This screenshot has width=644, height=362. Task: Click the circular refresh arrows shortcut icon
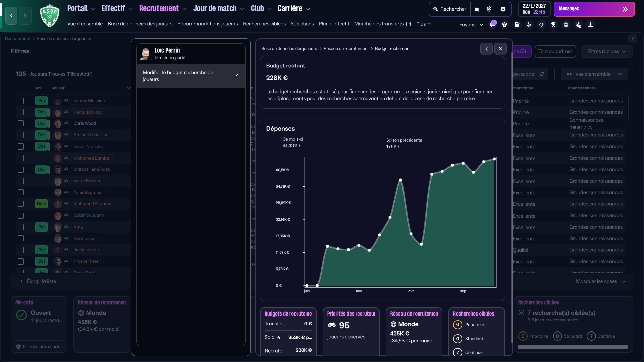(x=541, y=25)
